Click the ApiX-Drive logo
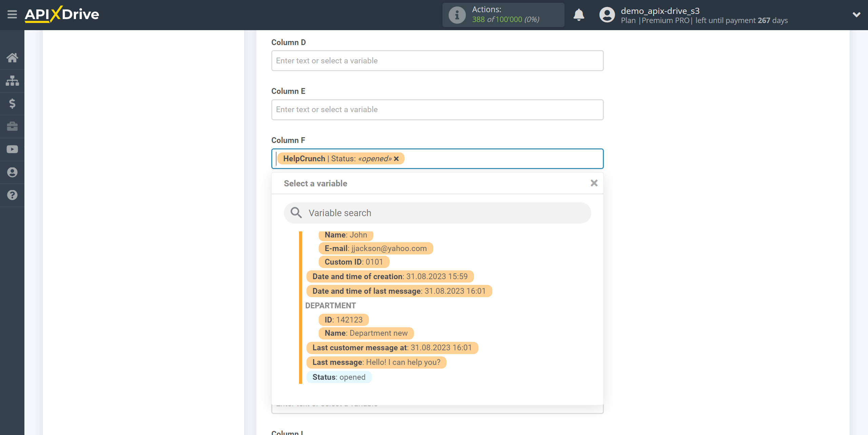 (x=62, y=15)
